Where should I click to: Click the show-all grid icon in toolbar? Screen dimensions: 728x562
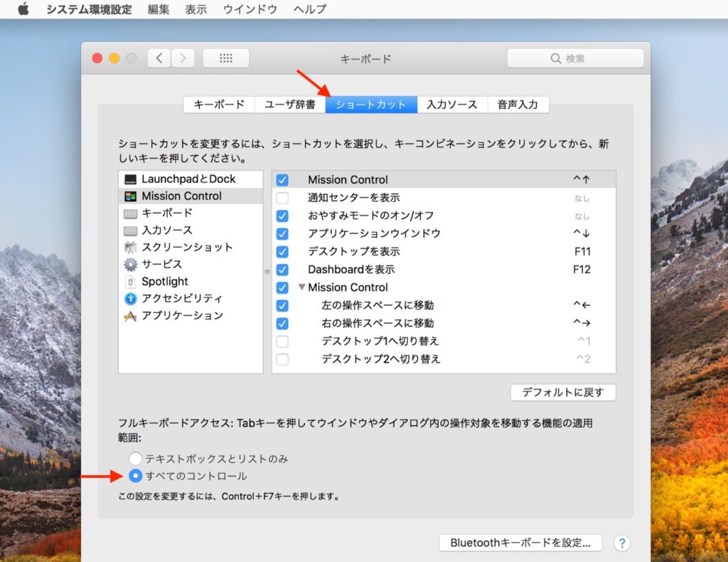[225, 58]
